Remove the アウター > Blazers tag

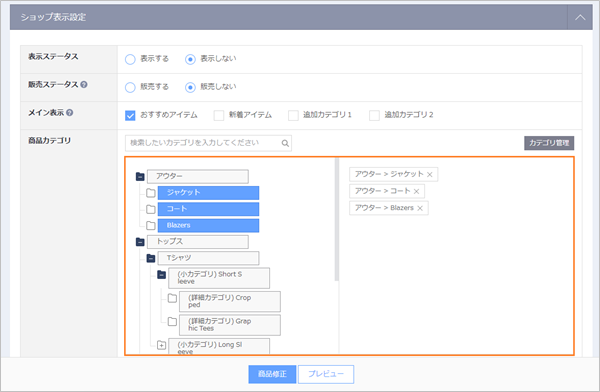tap(420, 208)
